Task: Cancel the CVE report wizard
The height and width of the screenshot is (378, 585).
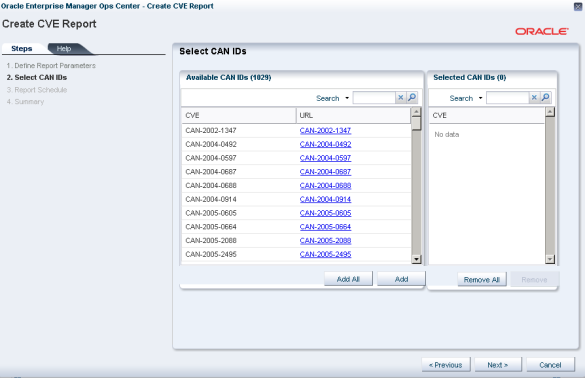Action: pyautogui.click(x=550, y=365)
